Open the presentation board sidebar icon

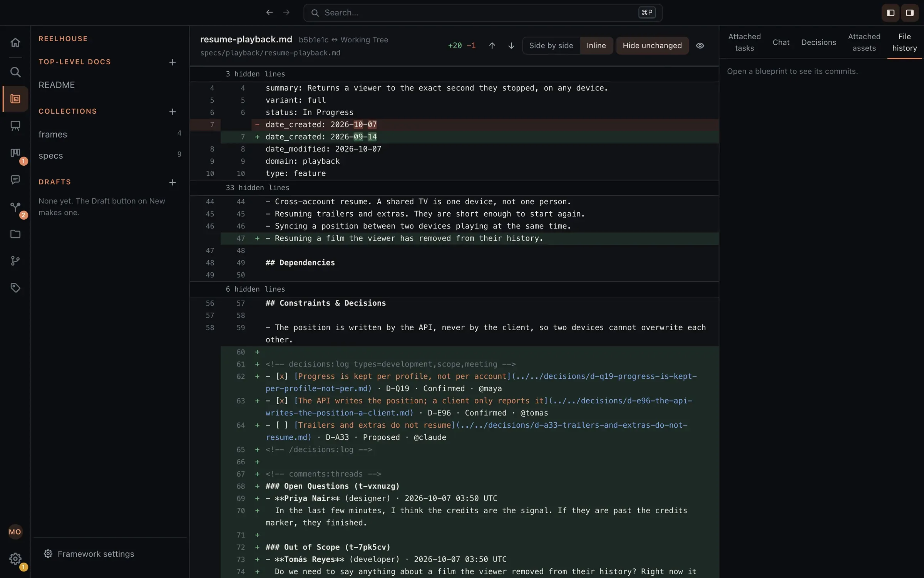[15, 126]
